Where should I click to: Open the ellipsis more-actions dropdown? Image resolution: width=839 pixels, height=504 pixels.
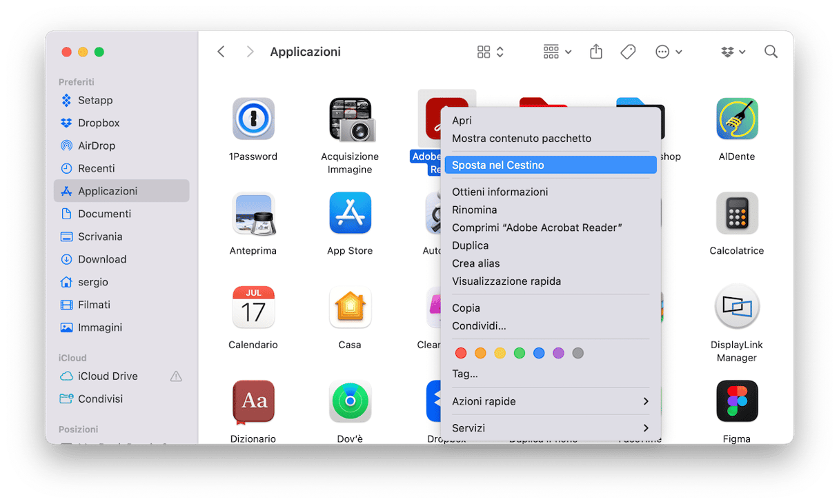[x=669, y=52]
